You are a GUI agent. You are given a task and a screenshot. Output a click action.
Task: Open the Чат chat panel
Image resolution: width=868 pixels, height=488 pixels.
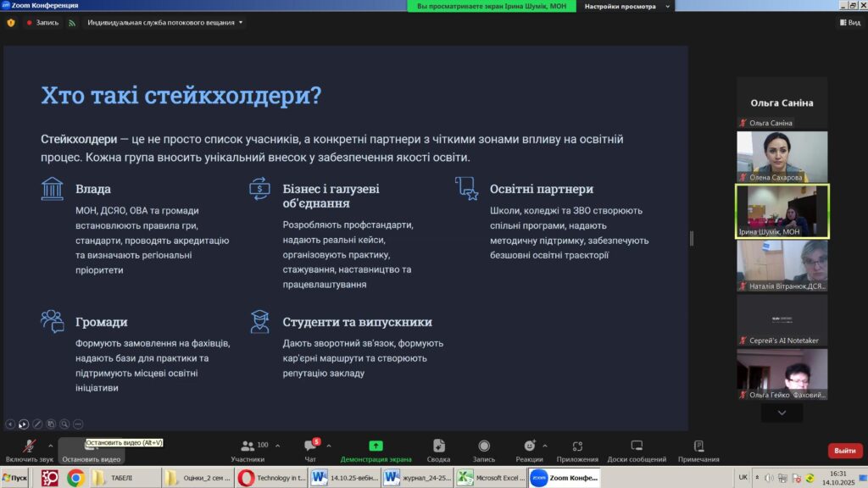[310, 451]
